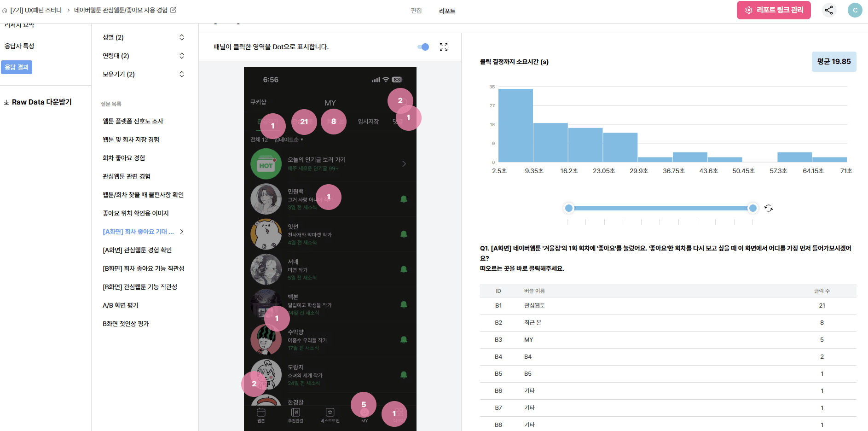The height and width of the screenshot is (431, 868).
Task: Click the 임시저장 tab in phone screenshot
Action: [368, 122]
